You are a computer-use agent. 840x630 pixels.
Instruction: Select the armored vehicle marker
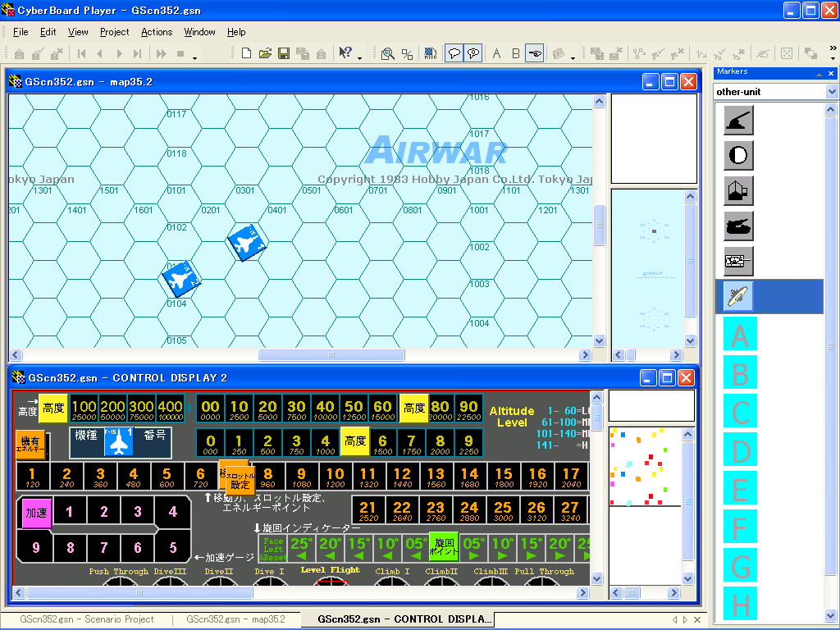click(738, 262)
